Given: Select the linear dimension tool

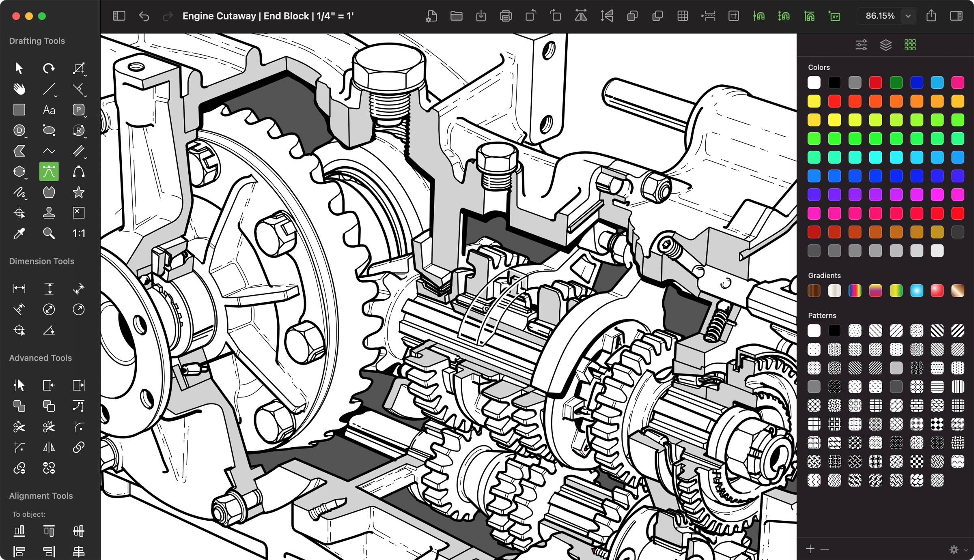Looking at the screenshot, I should (19, 288).
